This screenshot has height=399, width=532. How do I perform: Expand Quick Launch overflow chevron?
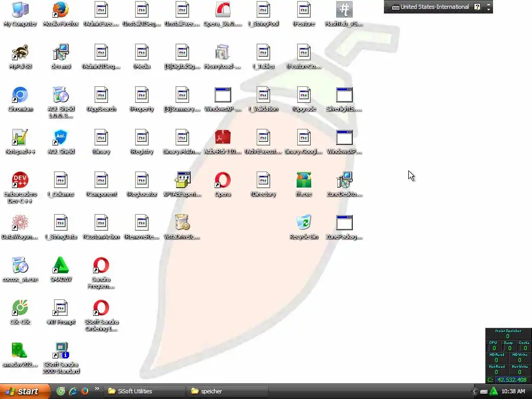click(97, 389)
